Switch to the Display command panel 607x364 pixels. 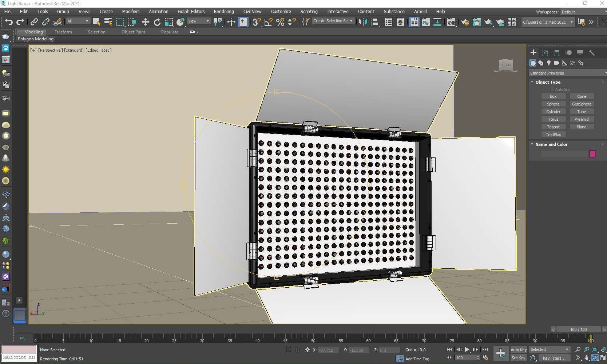pos(580,53)
